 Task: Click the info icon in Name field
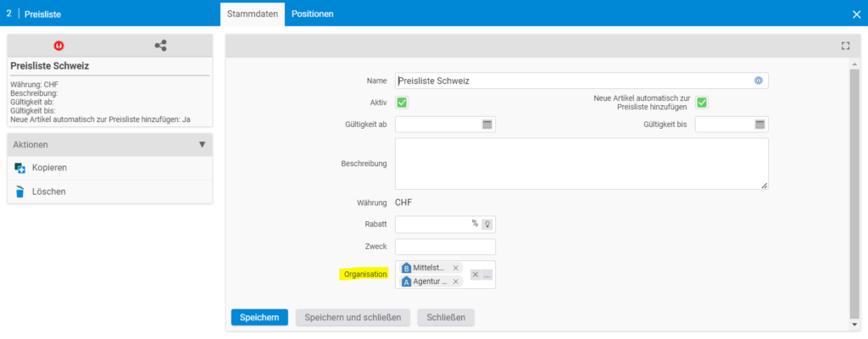point(759,81)
